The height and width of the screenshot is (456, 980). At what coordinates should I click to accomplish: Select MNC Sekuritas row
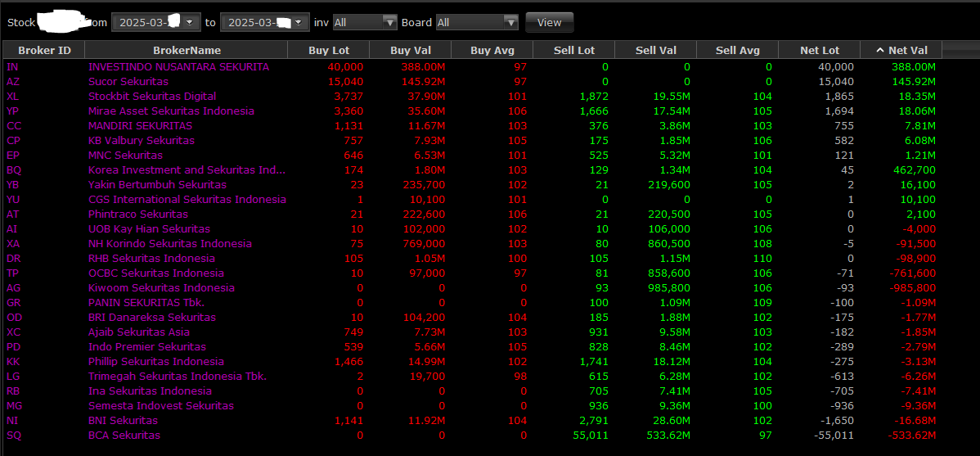click(473, 155)
